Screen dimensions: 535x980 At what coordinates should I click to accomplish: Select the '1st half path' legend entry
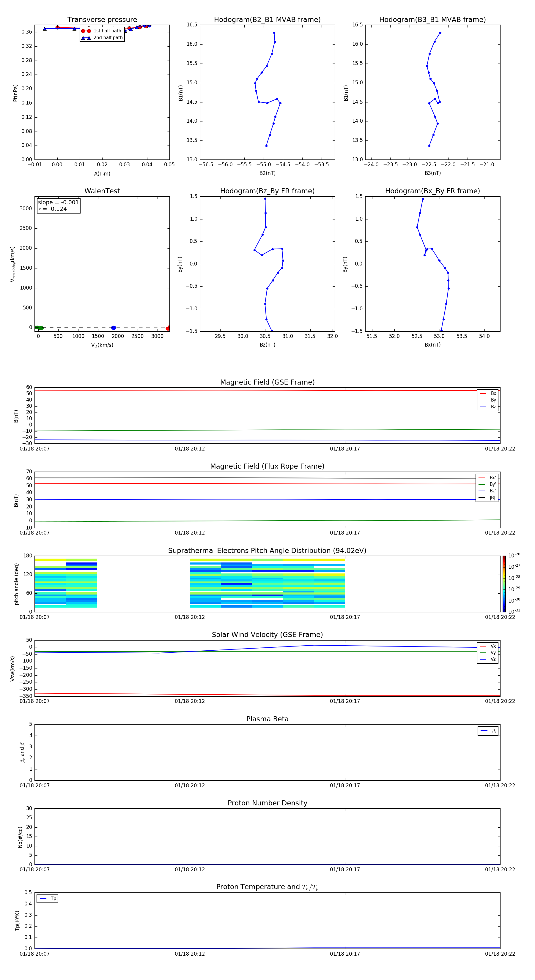coord(102,31)
